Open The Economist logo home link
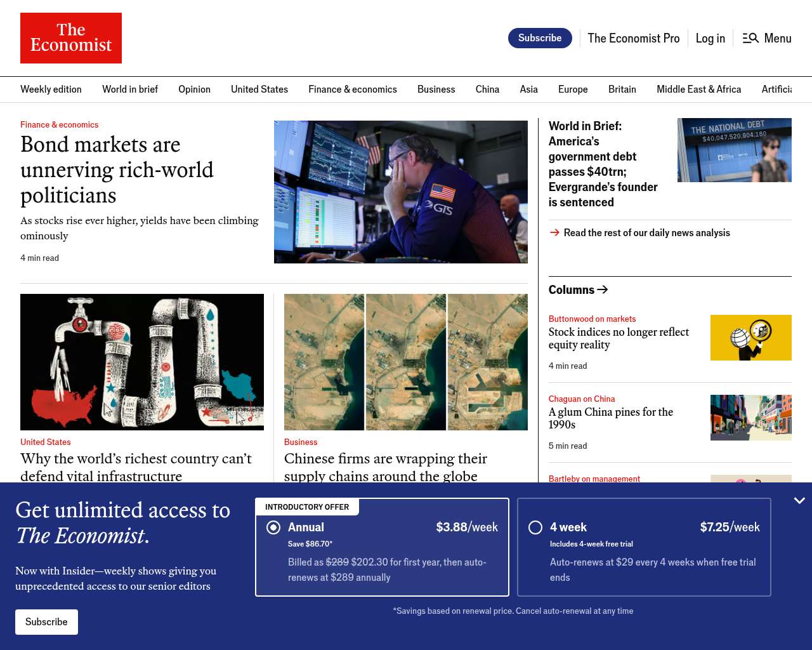Image resolution: width=812 pixels, height=650 pixels. click(x=71, y=38)
